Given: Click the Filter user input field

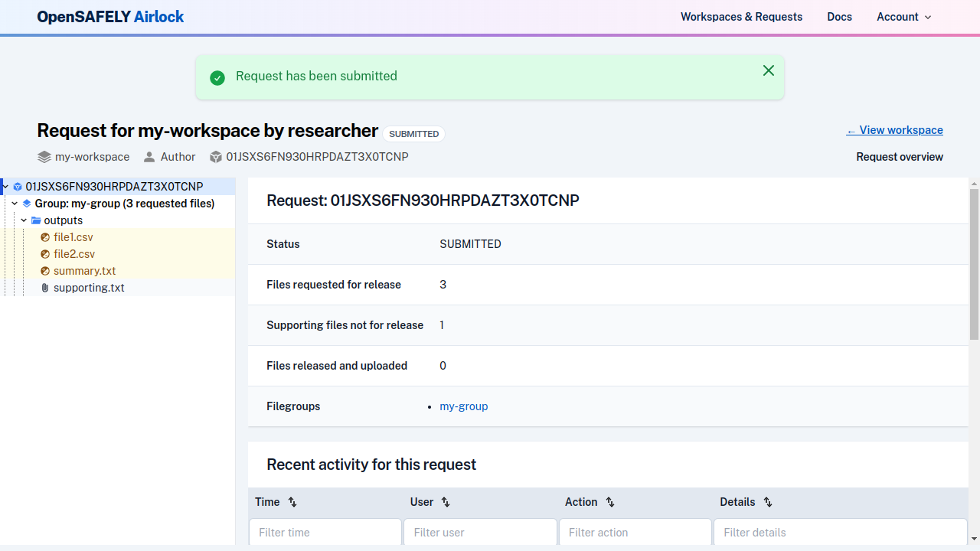Looking at the screenshot, I should click(x=480, y=533).
